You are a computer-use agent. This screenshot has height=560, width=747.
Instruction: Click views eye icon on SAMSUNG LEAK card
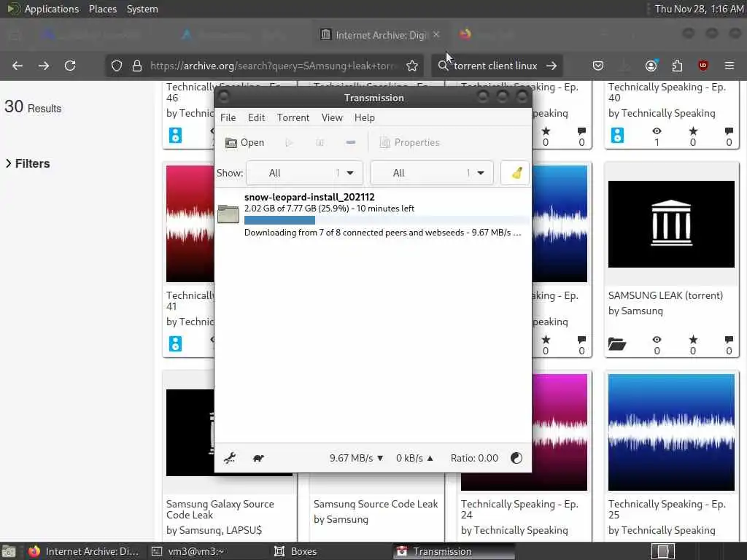point(657,340)
